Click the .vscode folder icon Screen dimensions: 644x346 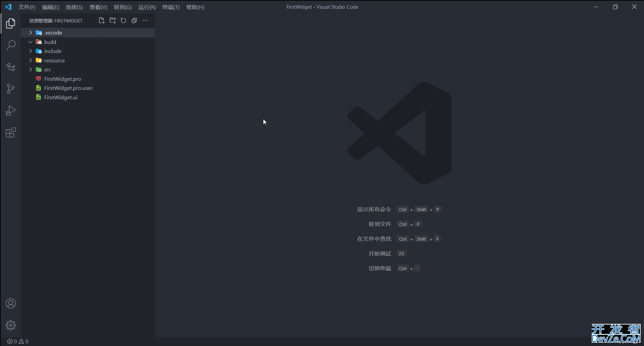pos(39,33)
